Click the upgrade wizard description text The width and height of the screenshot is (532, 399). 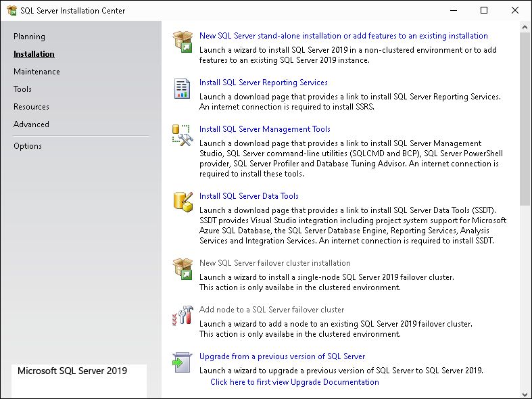point(341,371)
